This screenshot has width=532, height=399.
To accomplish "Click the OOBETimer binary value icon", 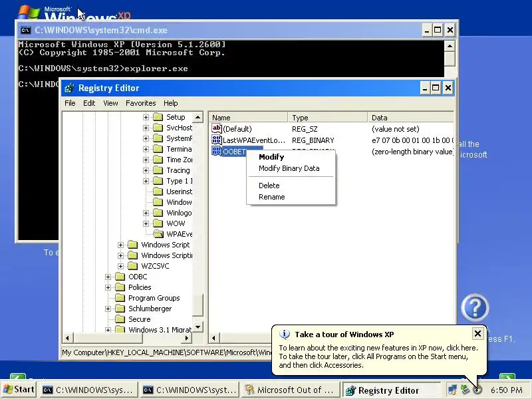I will click(217, 152).
